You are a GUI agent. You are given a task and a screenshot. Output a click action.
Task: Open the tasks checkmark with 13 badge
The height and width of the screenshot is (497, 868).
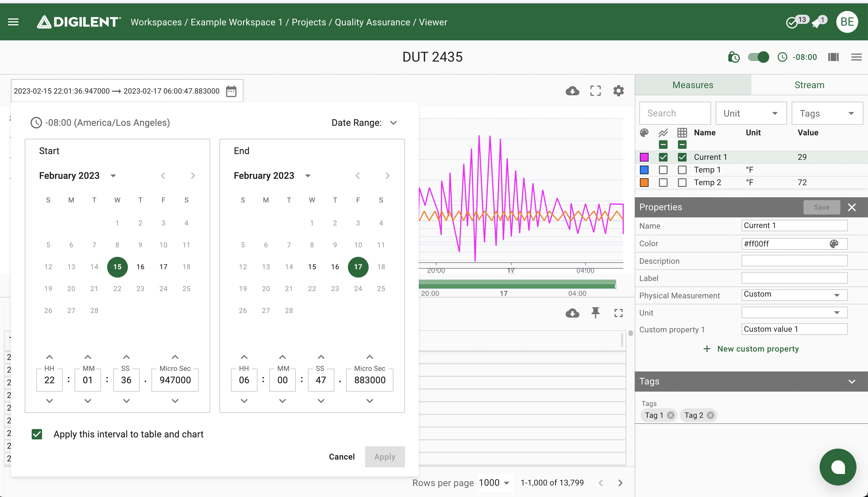point(792,23)
